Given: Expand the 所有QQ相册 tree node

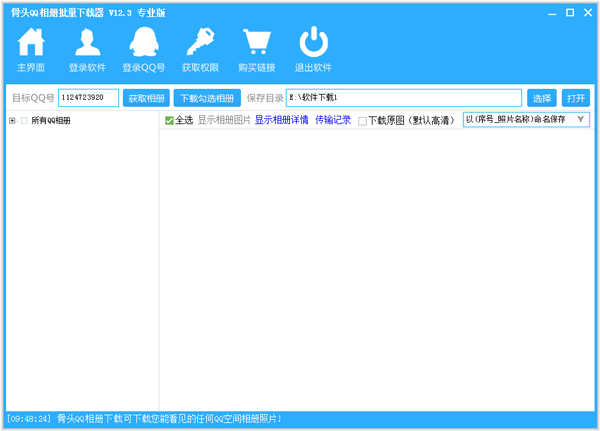Looking at the screenshot, I should pyautogui.click(x=12, y=121).
